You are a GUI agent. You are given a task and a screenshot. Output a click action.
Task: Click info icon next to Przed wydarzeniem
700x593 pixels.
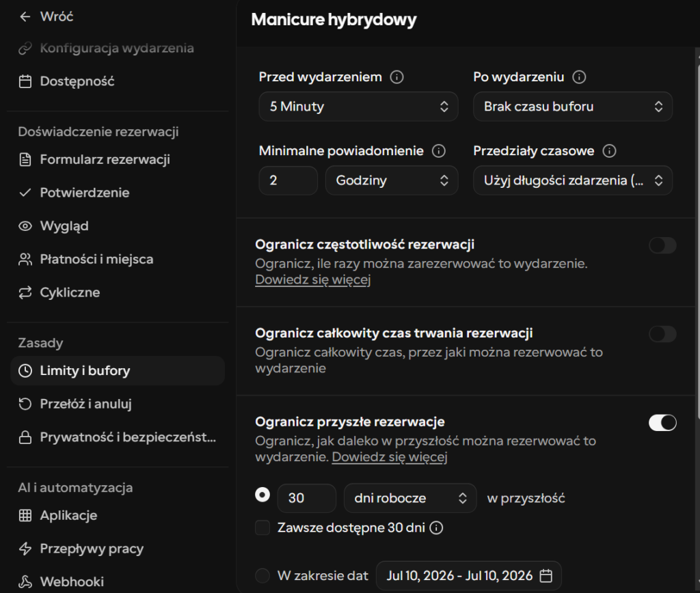[x=396, y=77]
